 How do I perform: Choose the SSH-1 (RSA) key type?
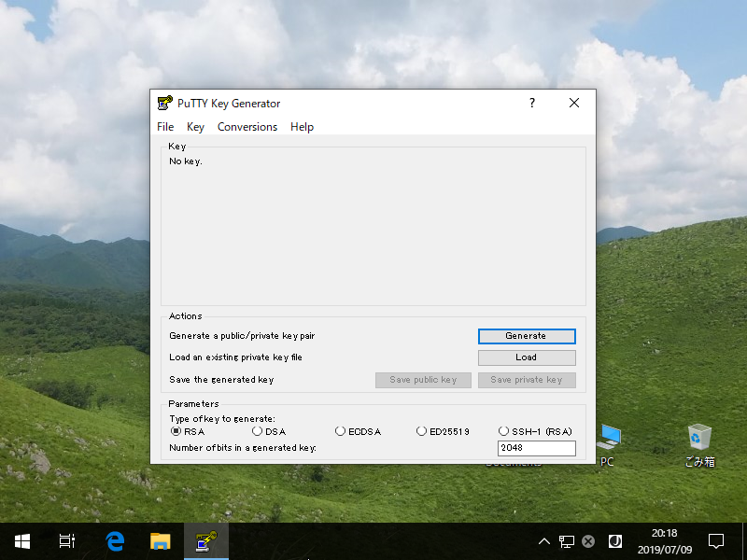[535, 431]
